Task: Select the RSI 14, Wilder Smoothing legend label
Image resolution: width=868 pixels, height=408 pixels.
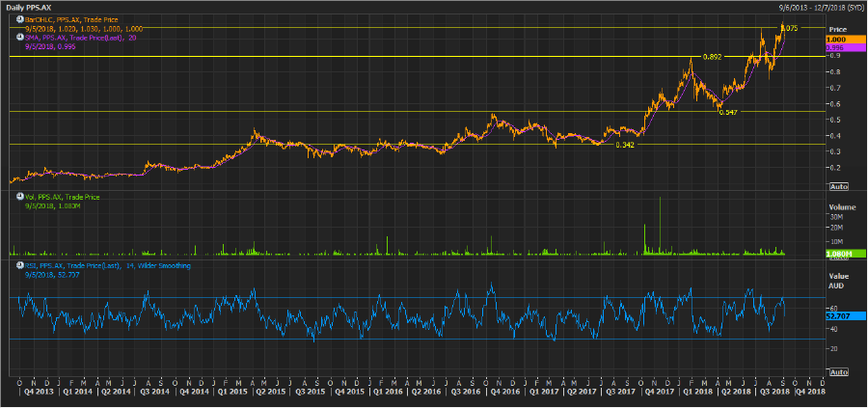Action: coord(107,265)
